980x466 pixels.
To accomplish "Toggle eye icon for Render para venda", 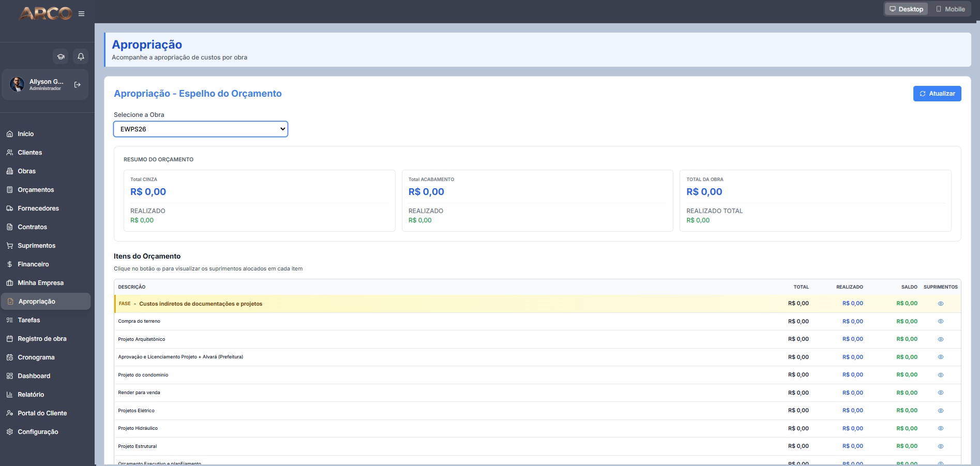I will point(941,393).
